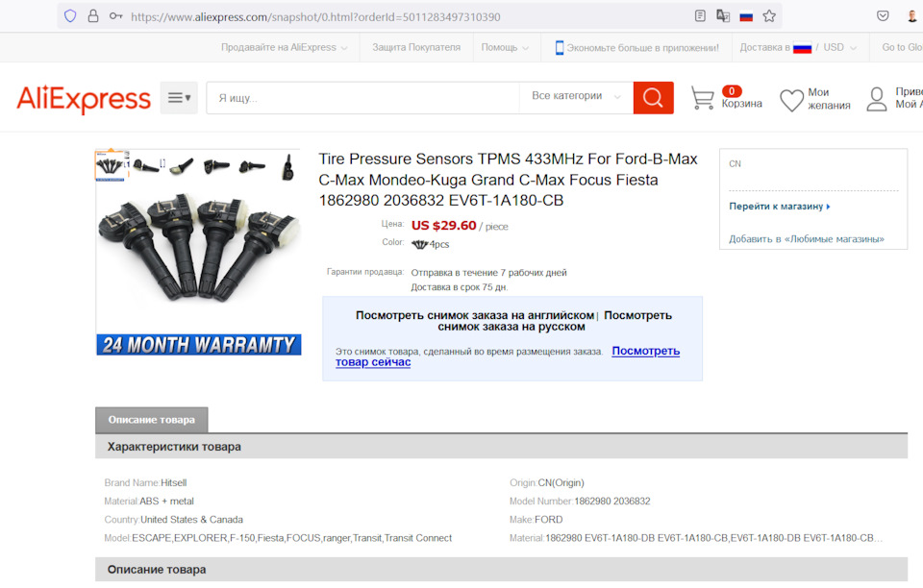This screenshot has height=588, width=923.
Task: Click the orange search magnifier button
Action: tap(653, 98)
